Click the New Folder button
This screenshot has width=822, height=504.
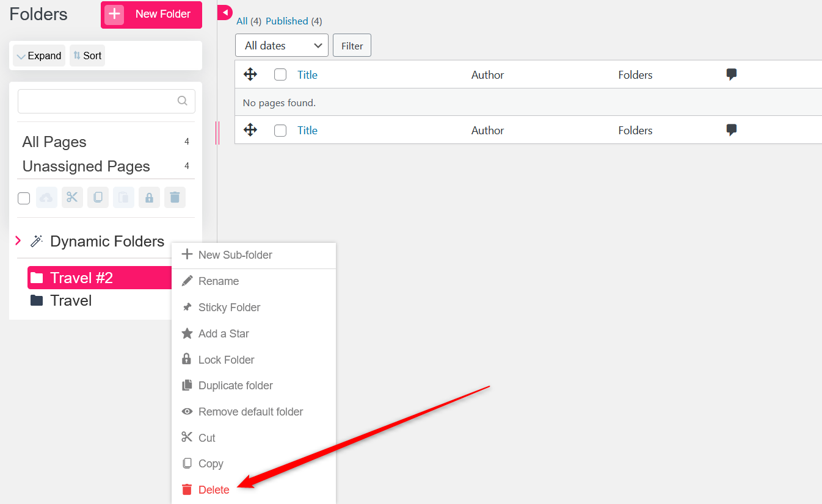tap(151, 15)
